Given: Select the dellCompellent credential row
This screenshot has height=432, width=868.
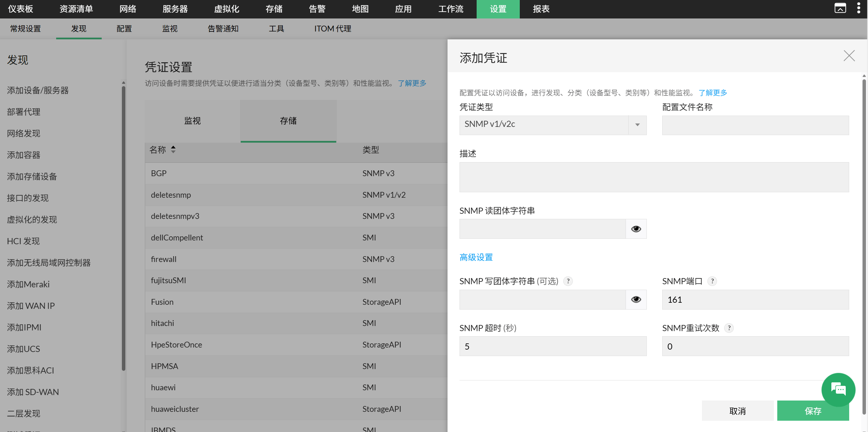Looking at the screenshot, I should [296, 238].
